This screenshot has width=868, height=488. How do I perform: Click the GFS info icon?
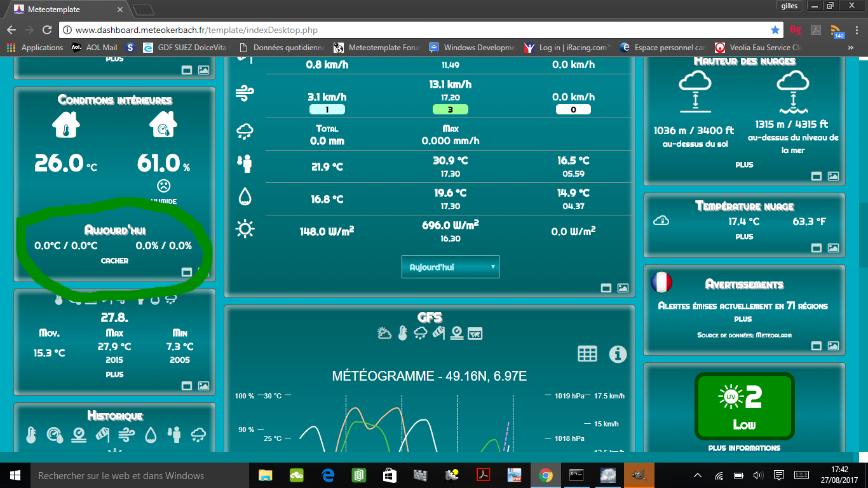[x=618, y=355]
